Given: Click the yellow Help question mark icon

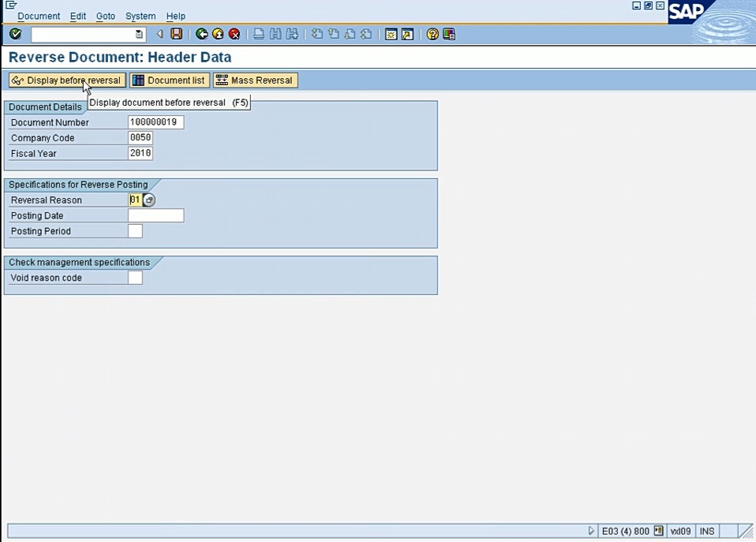Looking at the screenshot, I should [432, 34].
